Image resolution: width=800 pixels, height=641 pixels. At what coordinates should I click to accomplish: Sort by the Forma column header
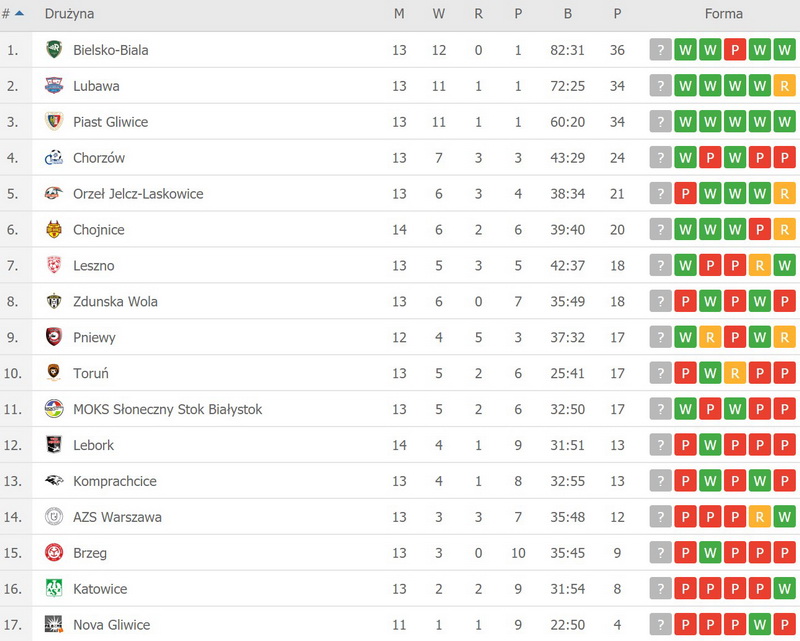tap(723, 14)
